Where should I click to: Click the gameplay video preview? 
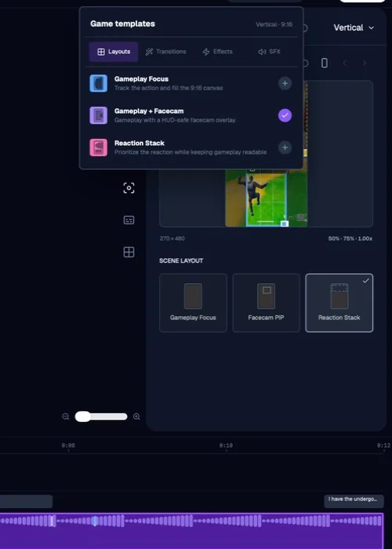pyautogui.click(x=267, y=198)
